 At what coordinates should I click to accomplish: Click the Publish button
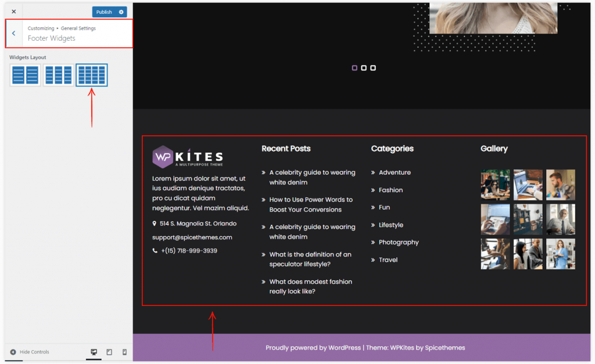coord(104,12)
